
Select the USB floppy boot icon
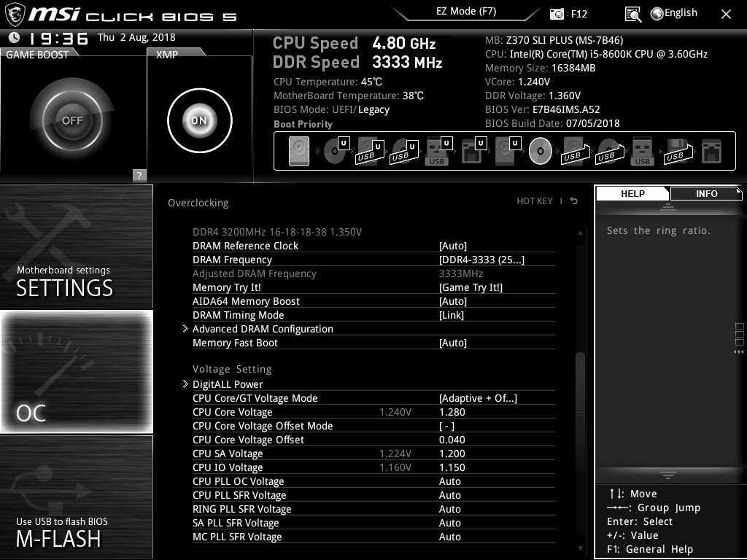tap(678, 152)
